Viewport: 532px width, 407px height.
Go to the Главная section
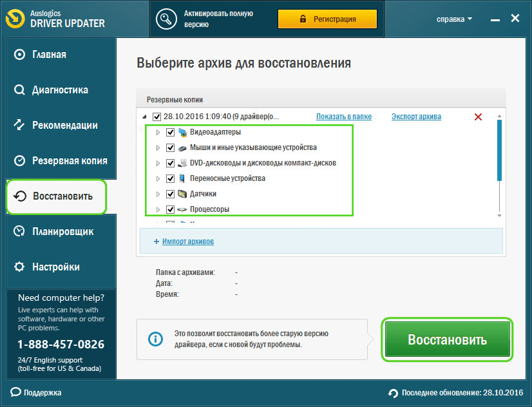pos(61,55)
